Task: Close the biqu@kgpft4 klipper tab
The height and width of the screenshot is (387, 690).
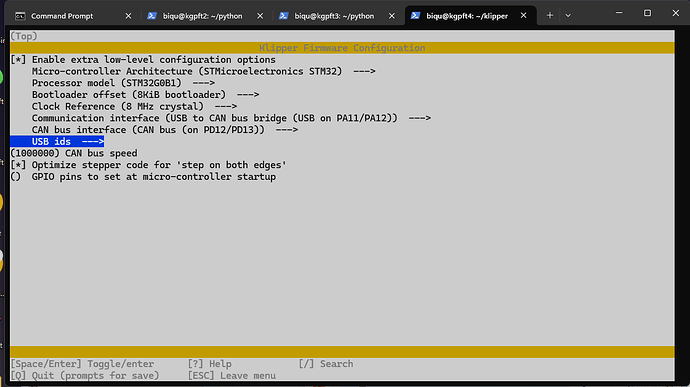Action: click(523, 15)
